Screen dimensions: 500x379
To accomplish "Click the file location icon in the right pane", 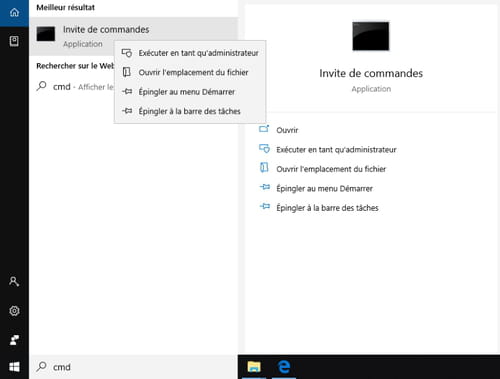I will point(264,167).
